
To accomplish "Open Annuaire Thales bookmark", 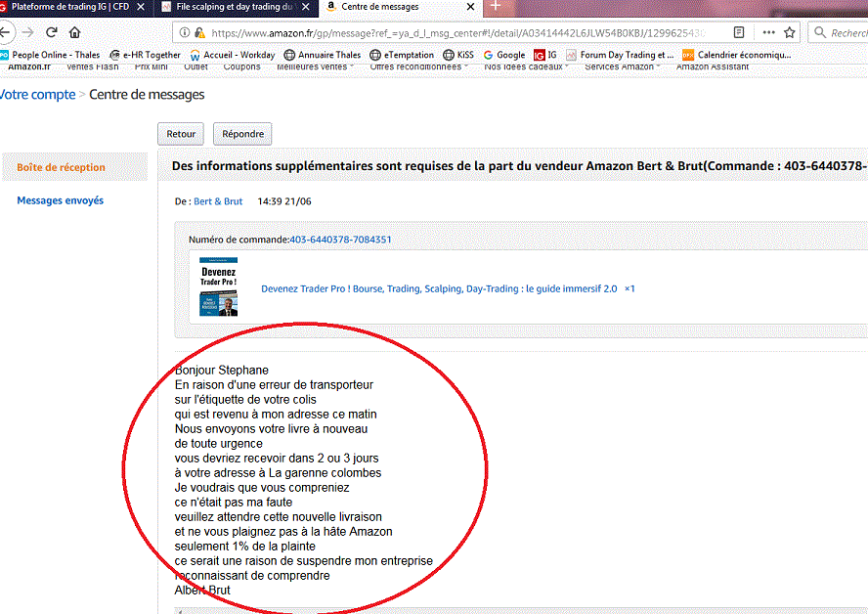I will pyautogui.click(x=323, y=55).
